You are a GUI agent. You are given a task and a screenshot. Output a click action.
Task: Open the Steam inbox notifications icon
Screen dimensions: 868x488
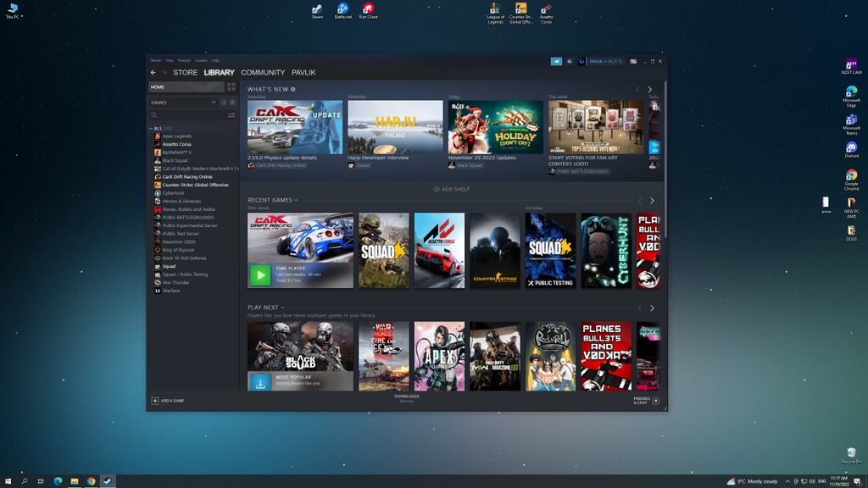[570, 61]
